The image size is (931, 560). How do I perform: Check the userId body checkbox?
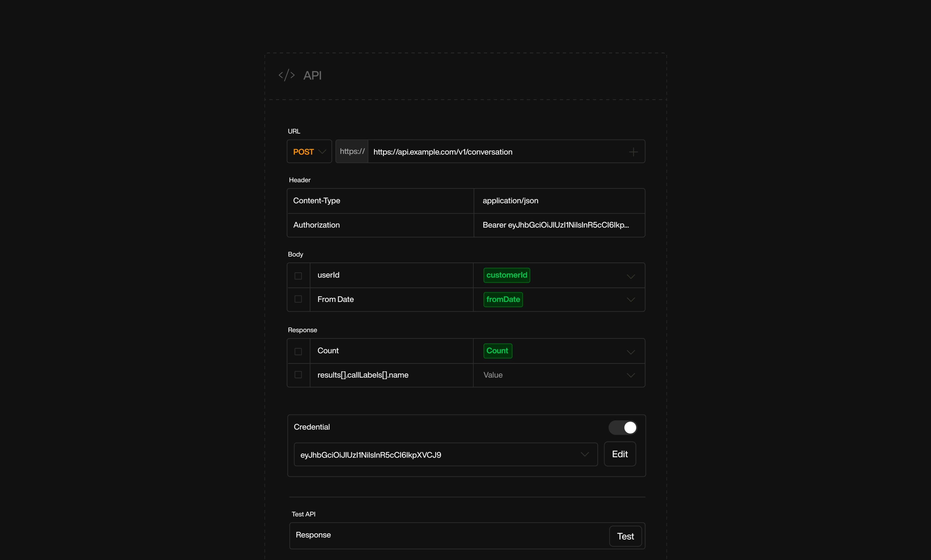click(x=298, y=275)
